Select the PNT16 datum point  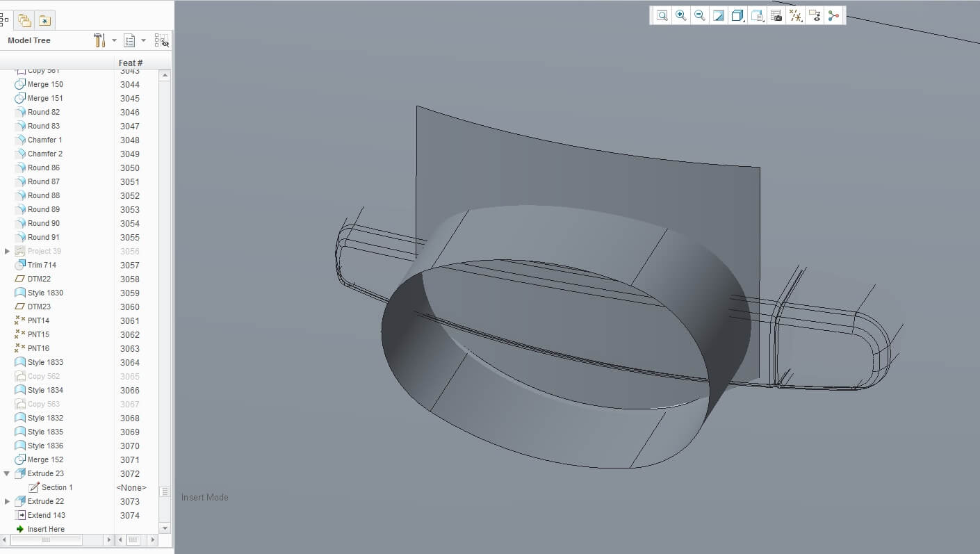[38, 348]
